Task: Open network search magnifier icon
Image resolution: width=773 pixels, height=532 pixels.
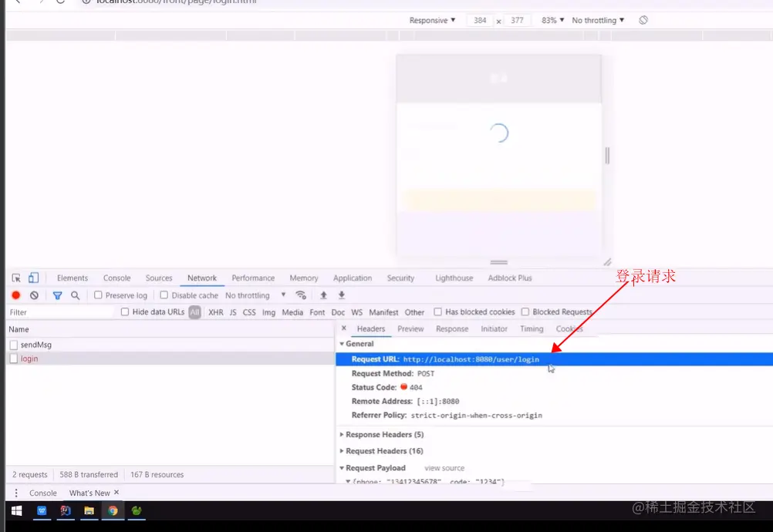Action: click(x=75, y=295)
